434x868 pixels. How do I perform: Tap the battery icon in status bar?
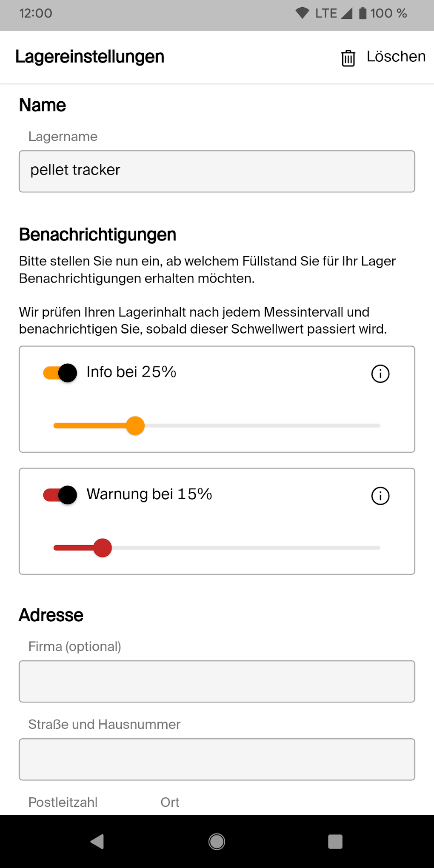[x=363, y=13]
